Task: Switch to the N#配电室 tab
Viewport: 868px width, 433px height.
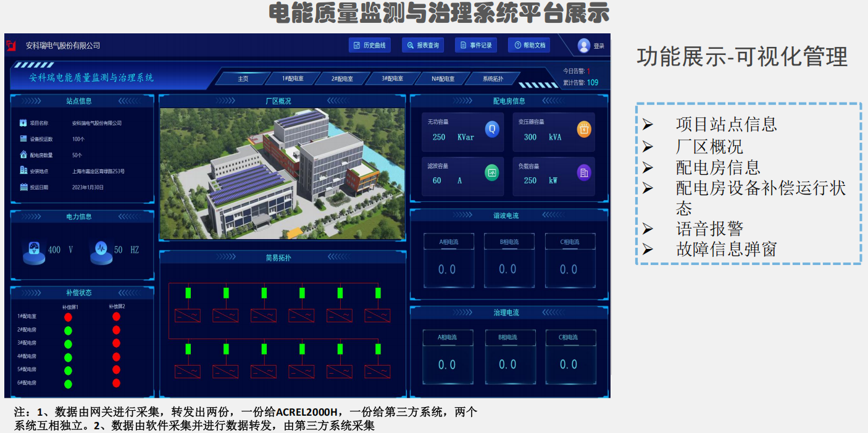Action: 443,79
